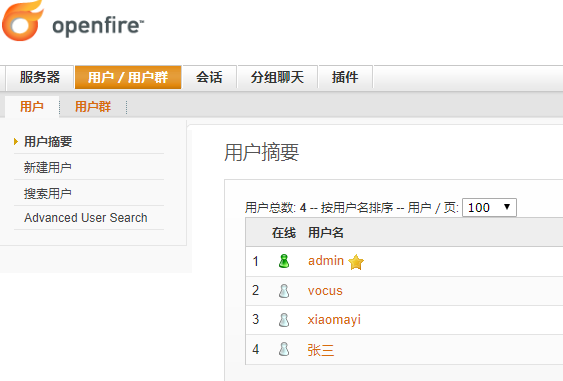
Task: Switch to the 会话 tab
Action: 209,77
